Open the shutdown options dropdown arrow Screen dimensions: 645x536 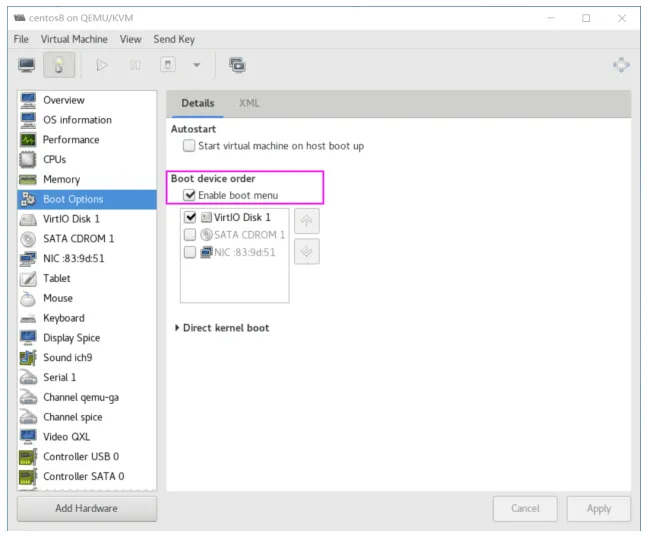[197, 65]
